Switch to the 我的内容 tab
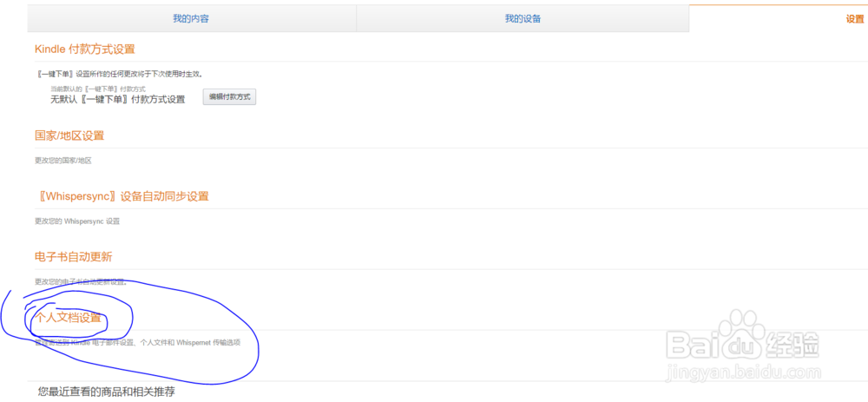The width and height of the screenshot is (868, 402). 191,19
